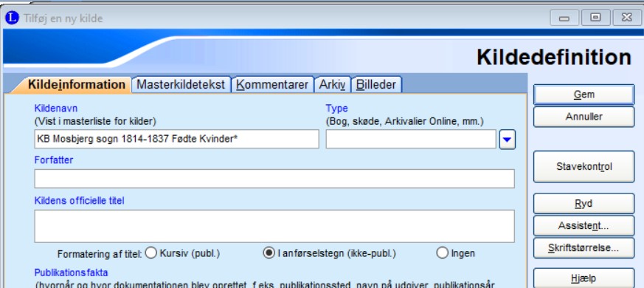Click the Kildedefinition heading text
This screenshot has width=644, height=288.
(554, 57)
